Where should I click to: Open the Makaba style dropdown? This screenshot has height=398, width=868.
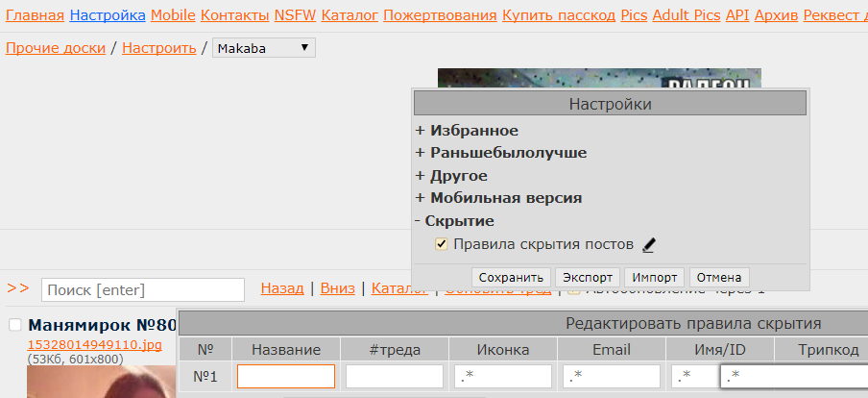pyautogui.click(x=263, y=48)
